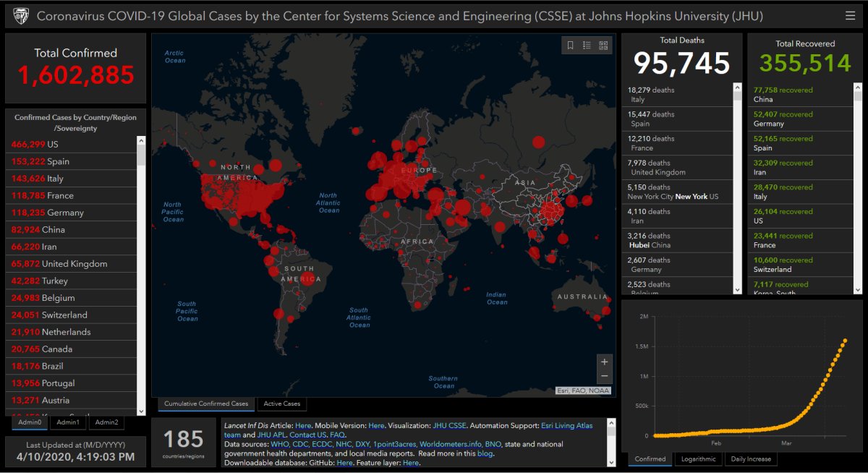Visit the ECDC data source link
The height and width of the screenshot is (473, 868).
323,444
